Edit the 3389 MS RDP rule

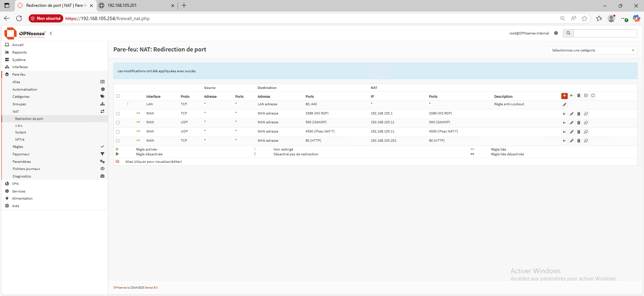(571, 114)
